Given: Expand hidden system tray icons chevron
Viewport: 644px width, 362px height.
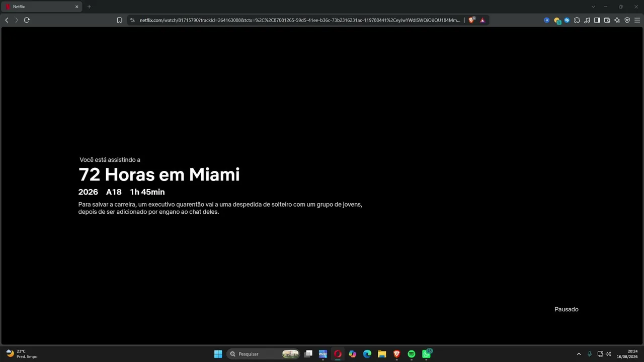Looking at the screenshot, I should coord(579,354).
